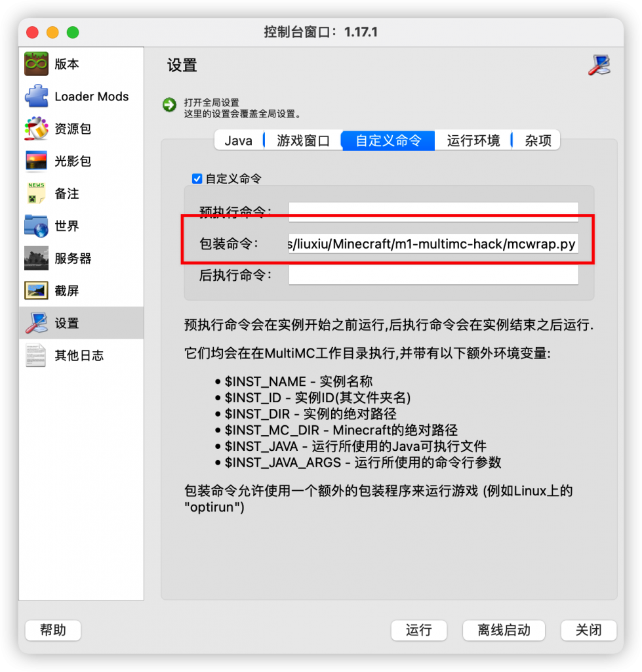Click the 帮助 help button
Viewport: 642px width, 672px height.
53,630
